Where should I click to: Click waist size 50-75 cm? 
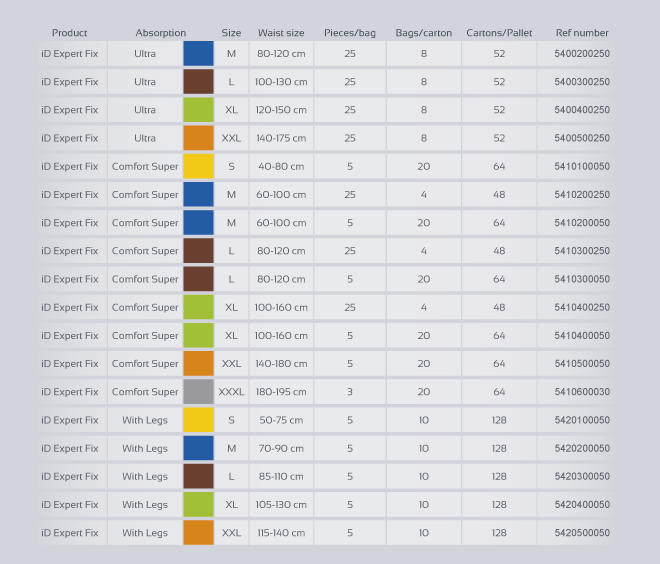pyautogui.click(x=281, y=420)
